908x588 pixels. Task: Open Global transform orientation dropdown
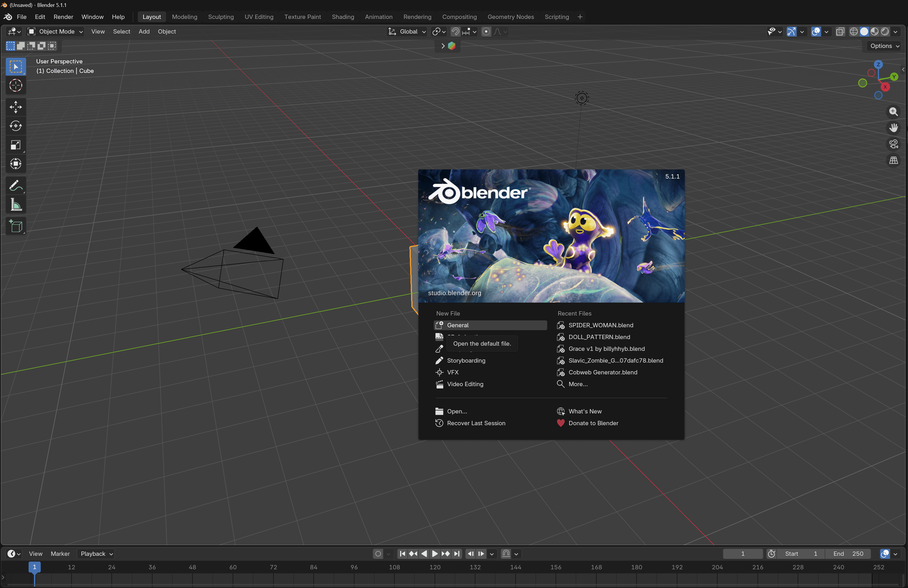pos(407,32)
